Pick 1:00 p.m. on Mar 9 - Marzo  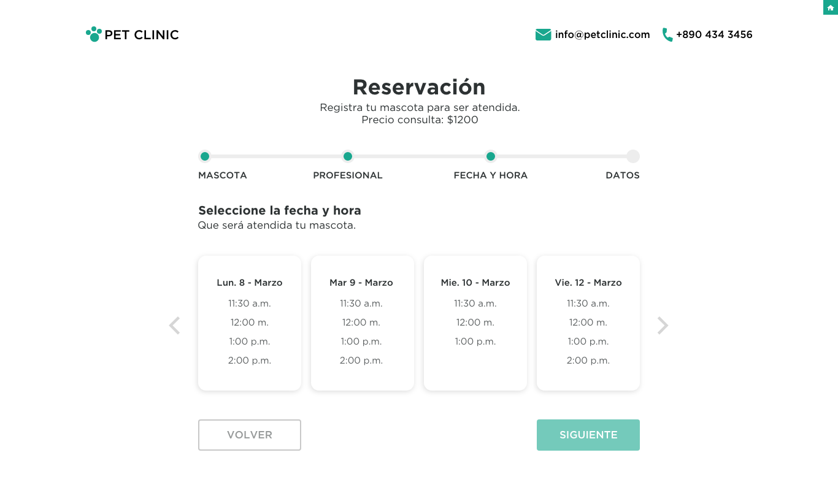tap(361, 342)
